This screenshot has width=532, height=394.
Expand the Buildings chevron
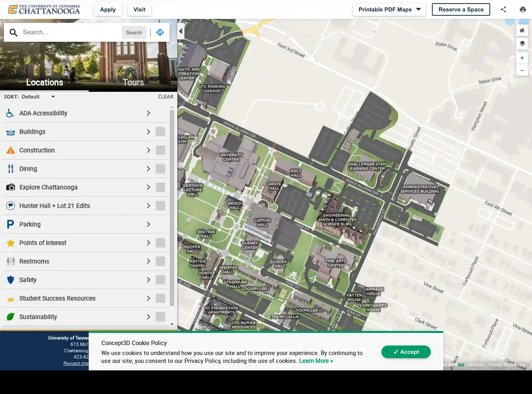pos(149,132)
